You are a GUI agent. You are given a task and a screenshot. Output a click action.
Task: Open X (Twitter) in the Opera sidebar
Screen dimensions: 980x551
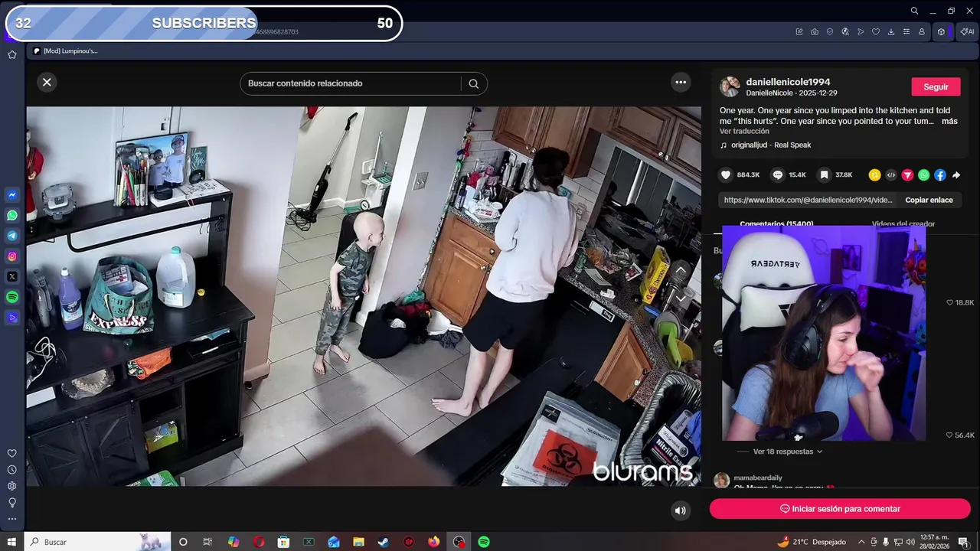[x=12, y=276]
